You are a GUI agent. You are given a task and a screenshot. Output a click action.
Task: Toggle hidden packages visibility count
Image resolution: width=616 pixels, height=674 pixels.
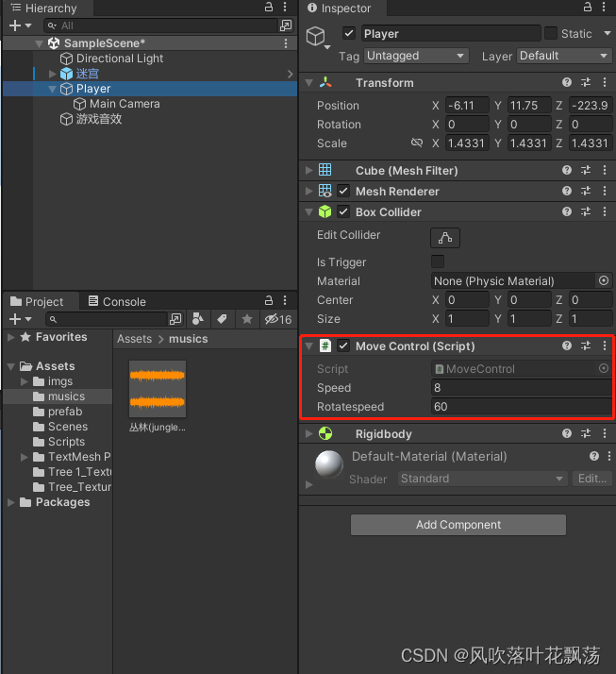(x=278, y=319)
